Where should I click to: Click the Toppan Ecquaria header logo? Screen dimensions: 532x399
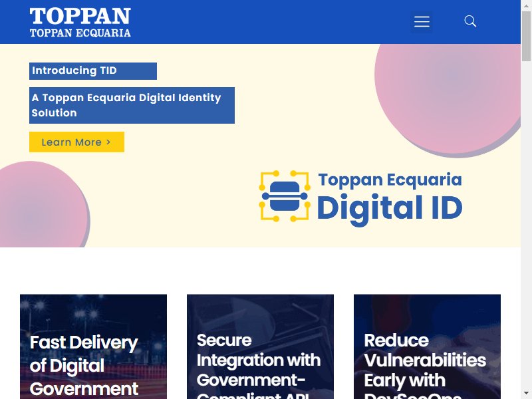80,22
